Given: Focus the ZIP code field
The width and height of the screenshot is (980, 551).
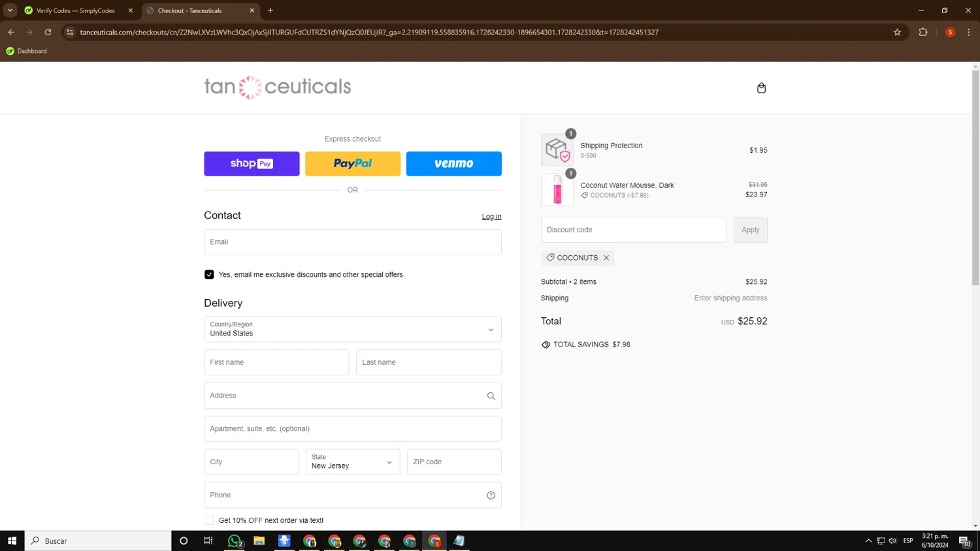Looking at the screenshot, I should click(x=454, y=462).
